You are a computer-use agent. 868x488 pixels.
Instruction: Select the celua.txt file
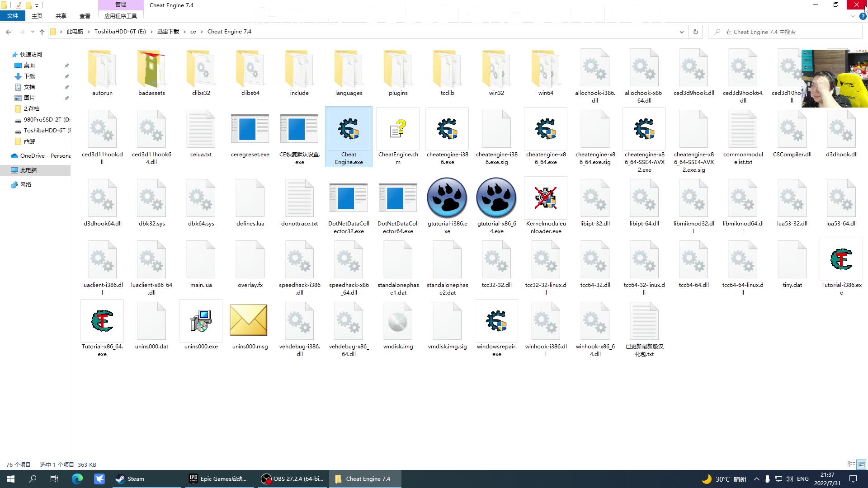[x=201, y=129]
